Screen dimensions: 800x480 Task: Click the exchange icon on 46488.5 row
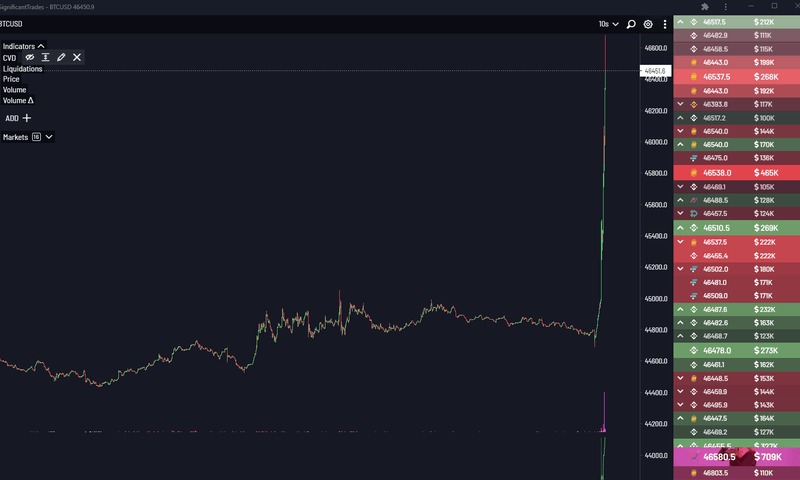(694, 200)
